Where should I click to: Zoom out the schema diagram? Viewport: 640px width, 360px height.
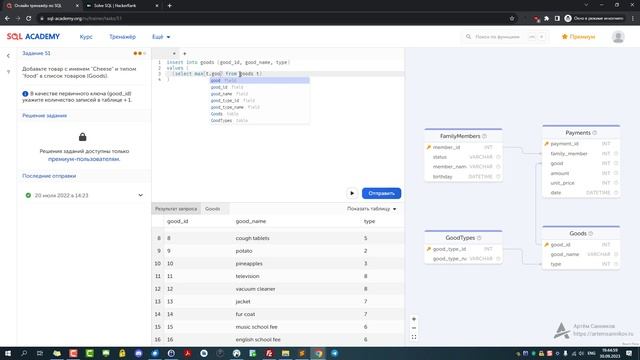click(x=414, y=328)
